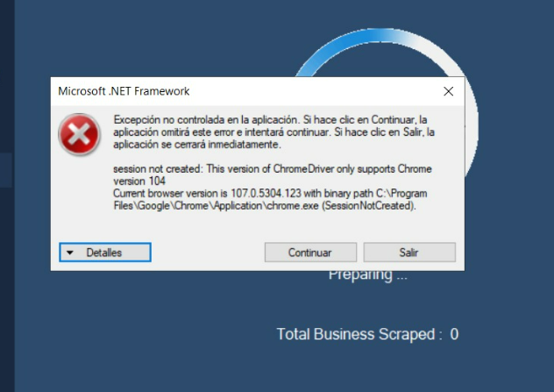This screenshot has height=392, width=554.
Task: Select Salir to quit the application
Action: (x=409, y=253)
